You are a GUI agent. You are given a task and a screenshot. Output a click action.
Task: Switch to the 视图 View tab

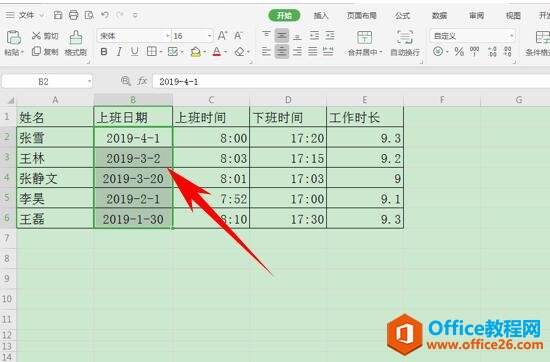(513, 15)
